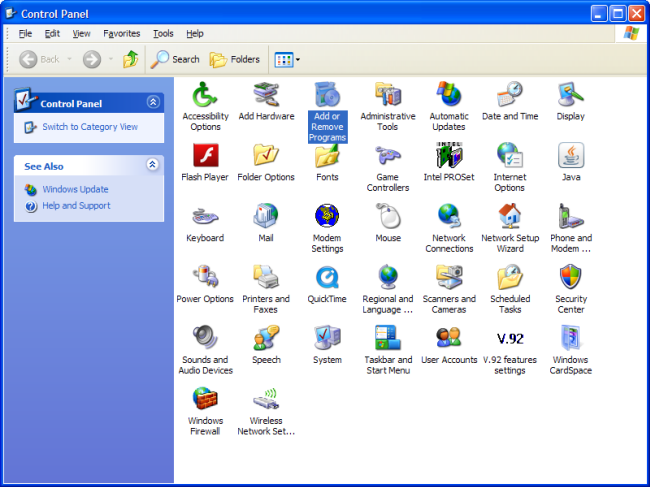Open Flash Player settings
Screen dimensions: 650x487
tap(205, 162)
